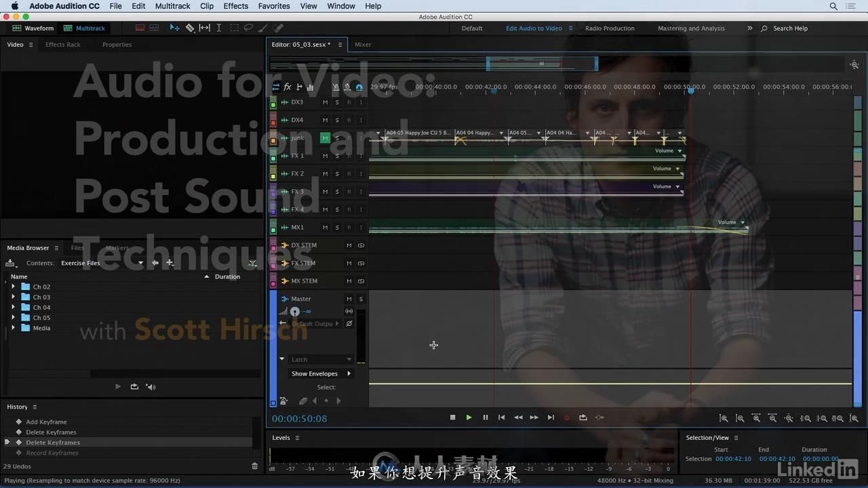Image resolution: width=868 pixels, height=488 pixels.
Task: Click the green Play button
Action: 469,418
